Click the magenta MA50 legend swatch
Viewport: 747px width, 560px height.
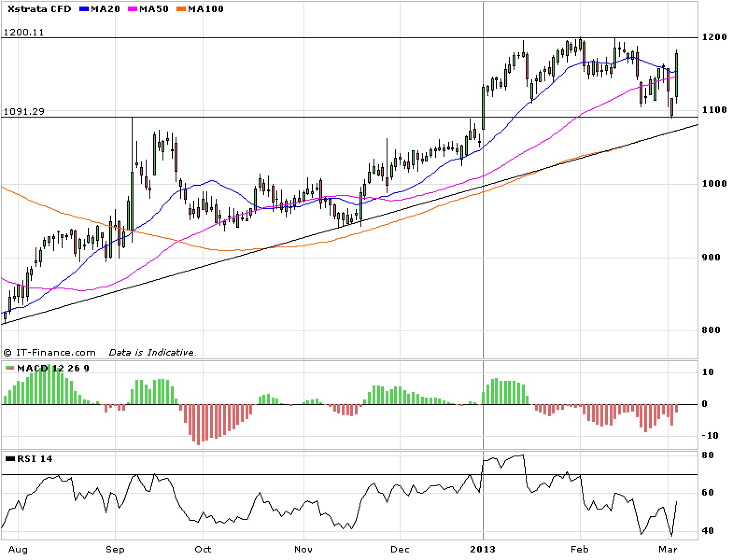[x=133, y=9]
